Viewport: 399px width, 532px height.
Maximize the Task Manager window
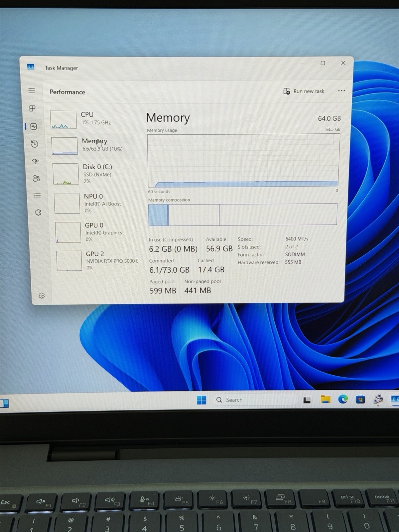(323, 63)
